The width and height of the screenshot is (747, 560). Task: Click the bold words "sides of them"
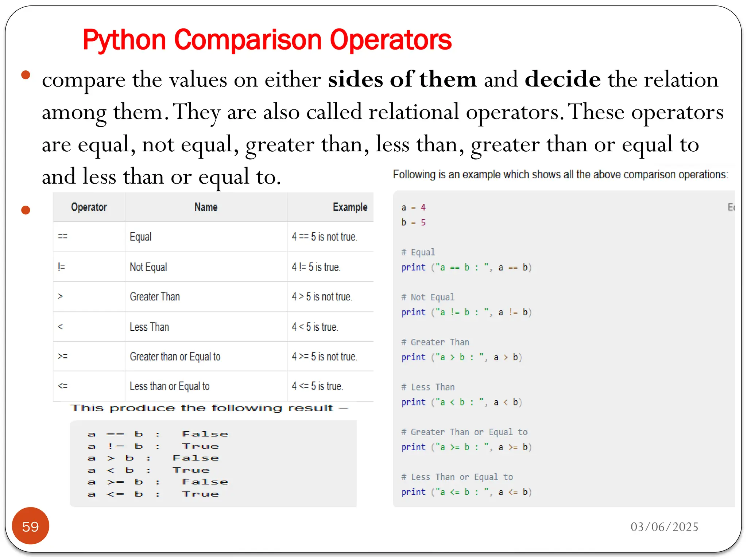[x=402, y=79]
